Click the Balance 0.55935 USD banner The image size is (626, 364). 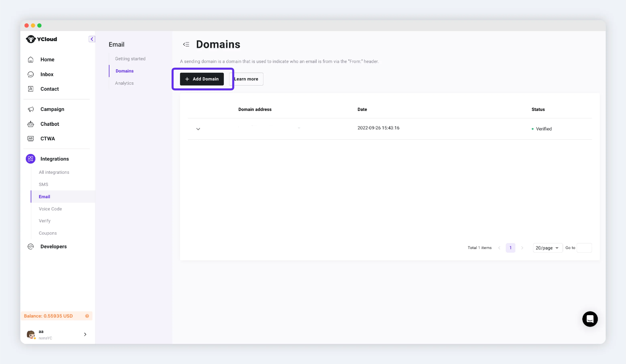57,316
